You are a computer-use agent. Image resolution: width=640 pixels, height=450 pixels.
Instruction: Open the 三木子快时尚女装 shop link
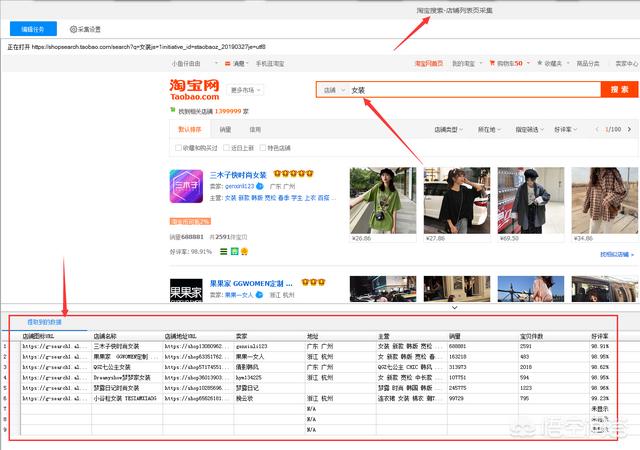[238, 175]
